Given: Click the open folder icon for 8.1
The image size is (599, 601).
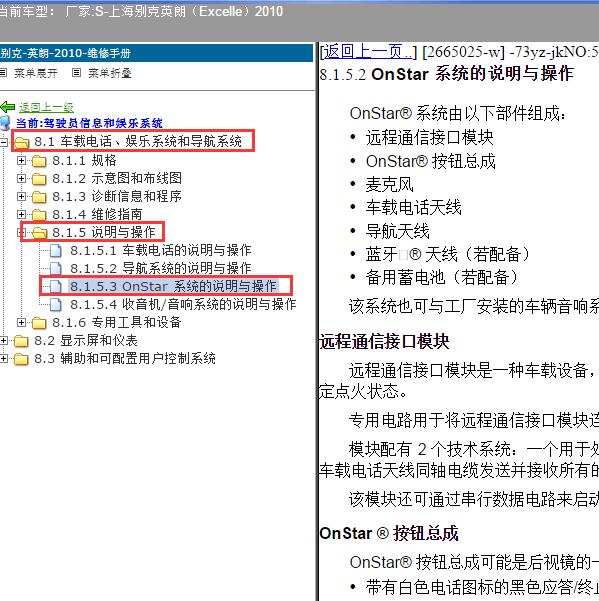Looking at the screenshot, I should point(21,143).
